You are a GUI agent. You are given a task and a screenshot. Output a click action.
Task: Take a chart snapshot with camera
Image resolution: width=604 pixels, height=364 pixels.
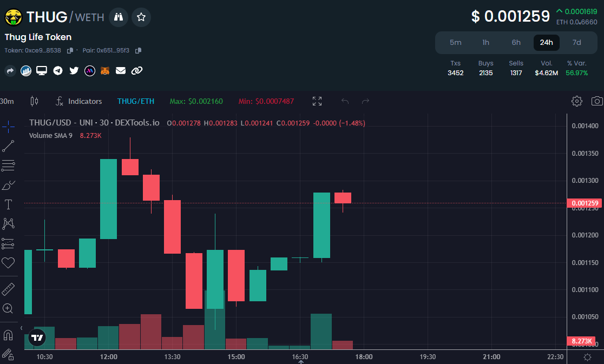597,101
